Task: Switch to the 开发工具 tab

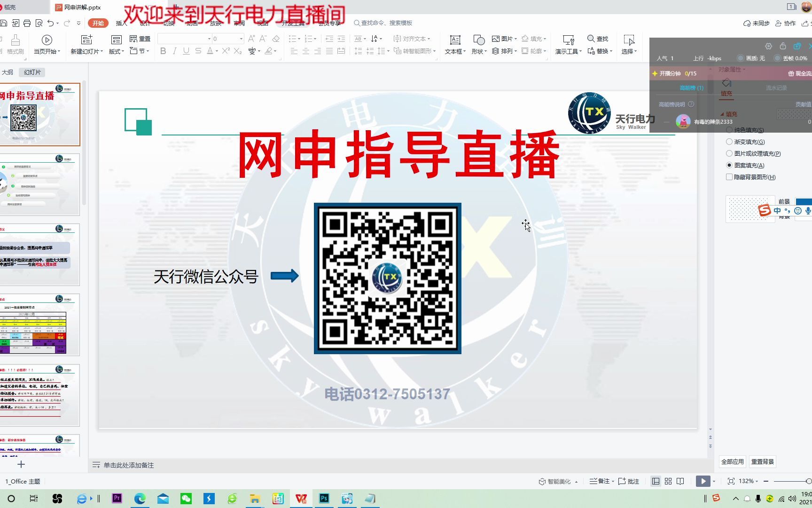Action: pos(293,23)
